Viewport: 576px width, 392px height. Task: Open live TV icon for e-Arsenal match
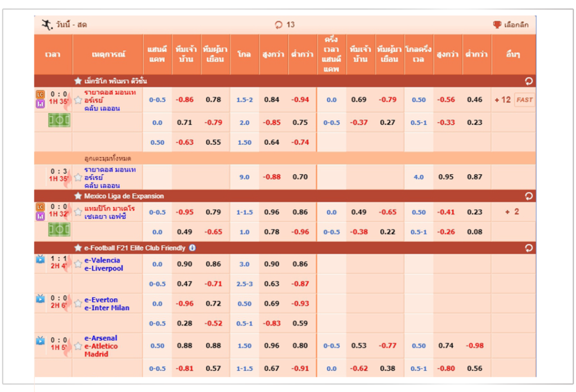[40, 341]
